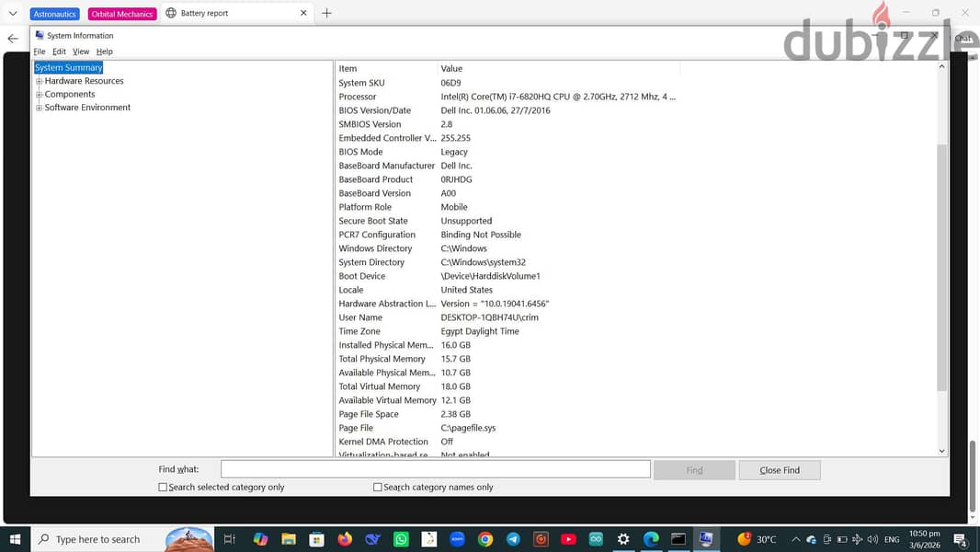
Task: Select Software Environment tree item
Action: pyautogui.click(x=87, y=107)
